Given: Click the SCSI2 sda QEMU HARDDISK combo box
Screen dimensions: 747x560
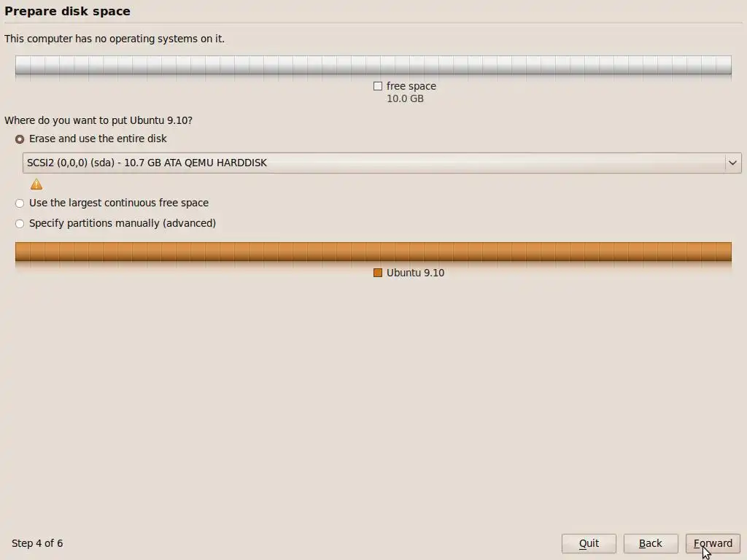Looking at the screenshot, I should pyautogui.click(x=382, y=163).
